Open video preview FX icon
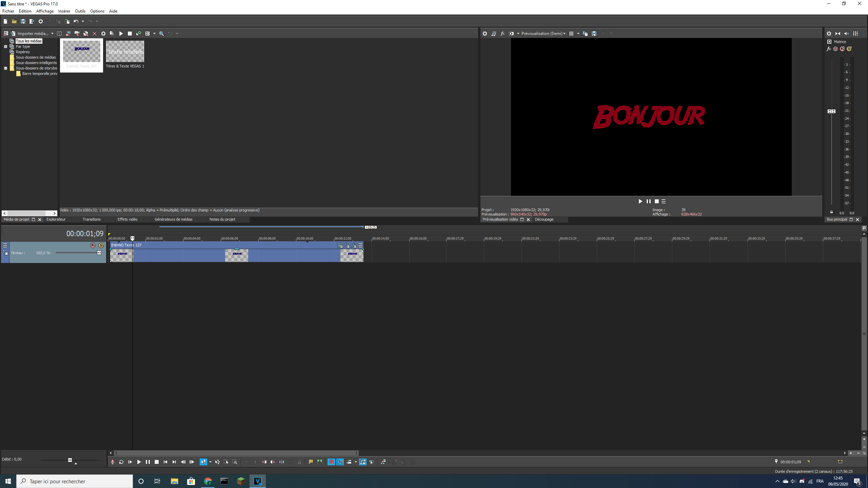The width and height of the screenshot is (868, 488). point(502,34)
